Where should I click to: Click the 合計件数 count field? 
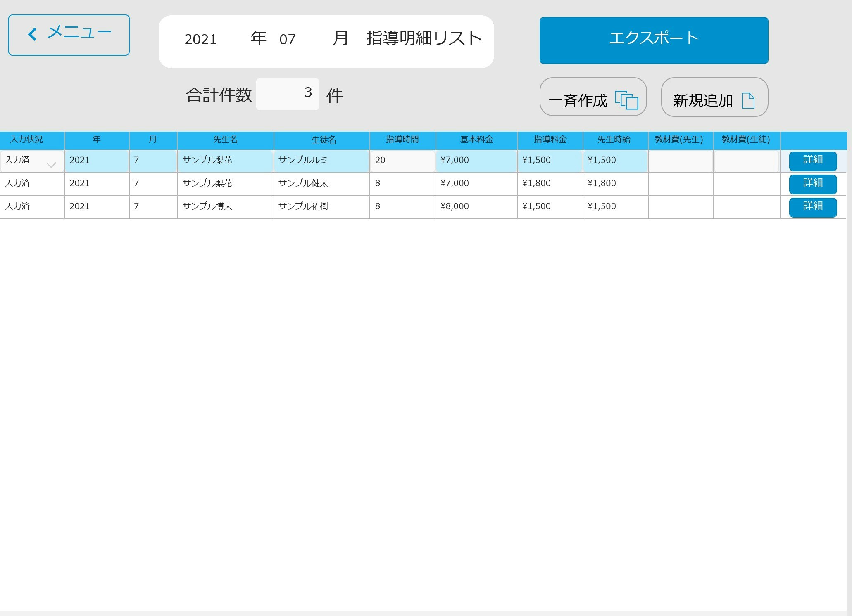[288, 94]
